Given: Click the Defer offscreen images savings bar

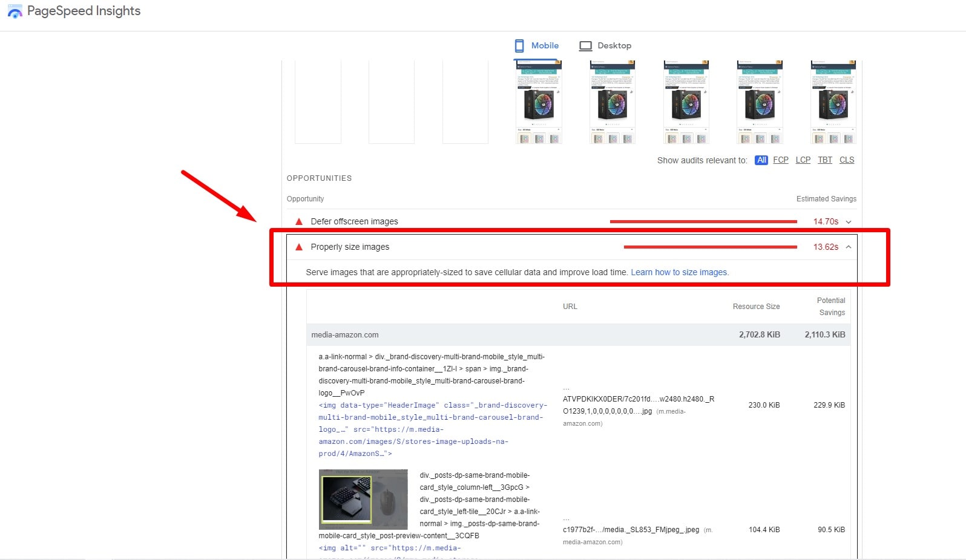Looking at the screenshot, I should pyautogui.click(x=703, y=222).
